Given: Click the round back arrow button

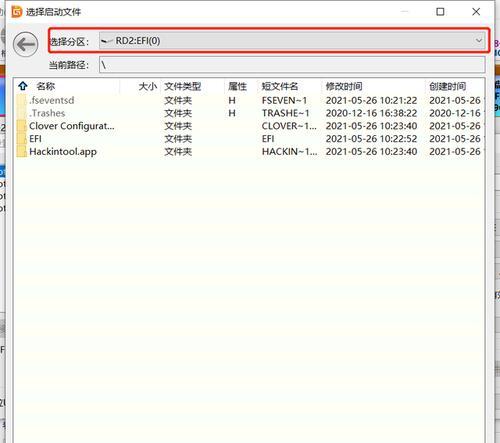Looking at the screenshot, I should click(x=25, y=44).
